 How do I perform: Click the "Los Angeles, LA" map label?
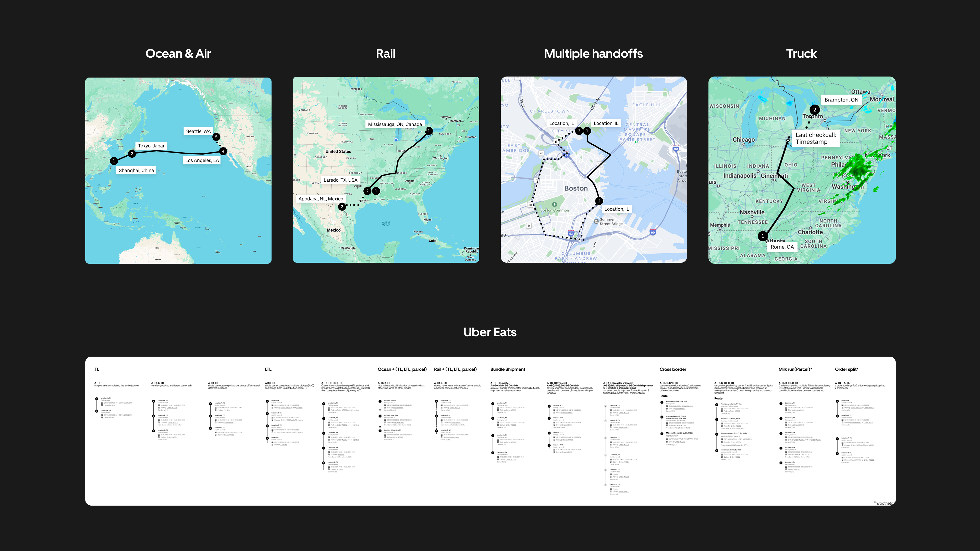pyautogui.click(x=202, y=160)
